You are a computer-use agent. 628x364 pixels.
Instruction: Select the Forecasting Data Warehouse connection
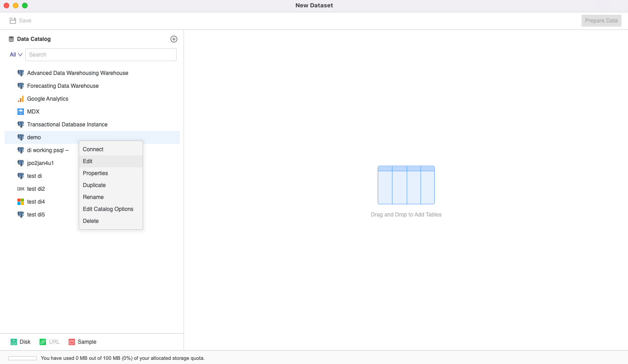[63, 85]
